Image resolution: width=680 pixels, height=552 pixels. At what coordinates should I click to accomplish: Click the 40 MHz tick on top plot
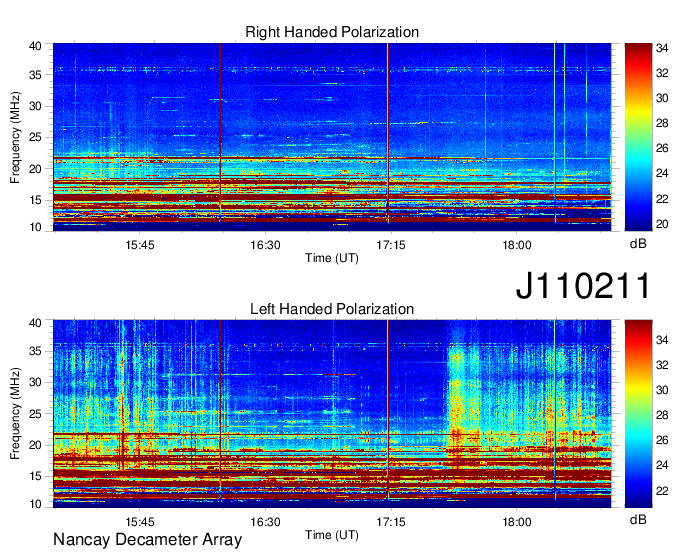coord(36,46)
